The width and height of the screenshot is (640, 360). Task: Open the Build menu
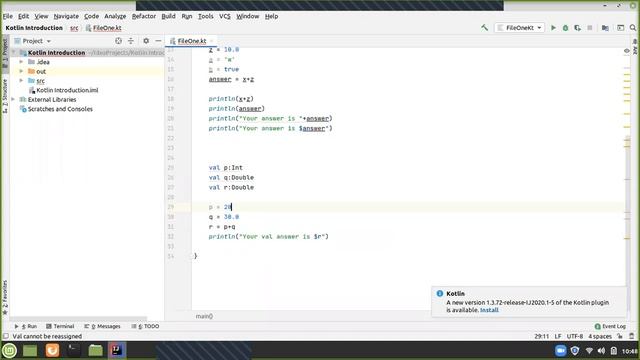pyautogui.click(x=168, y=16)
